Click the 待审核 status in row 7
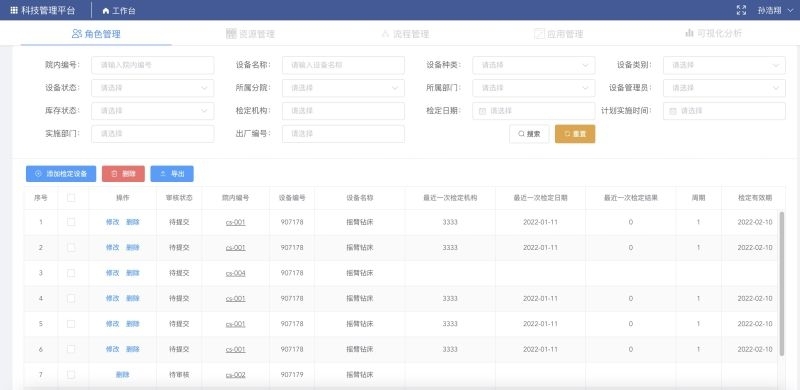 point(179,375)
